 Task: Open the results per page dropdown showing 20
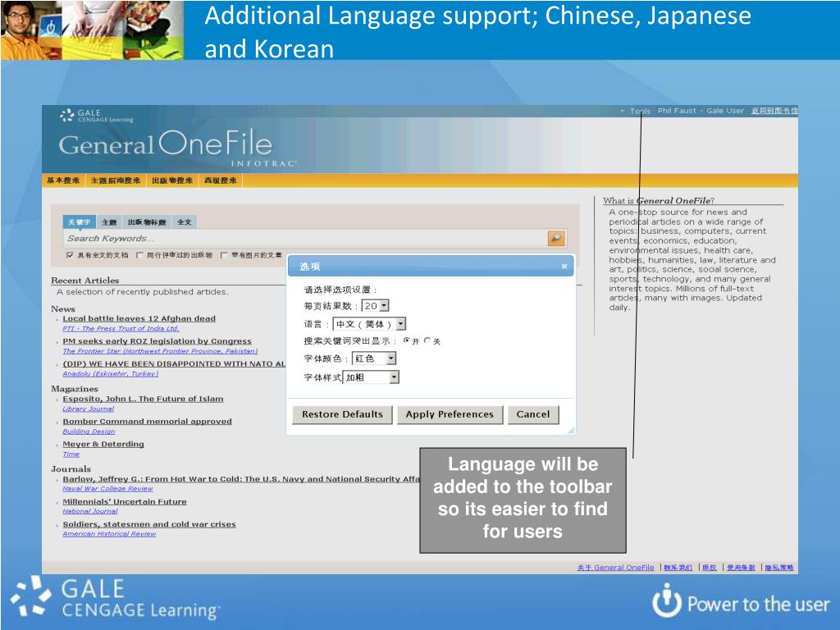click(376, 306)
